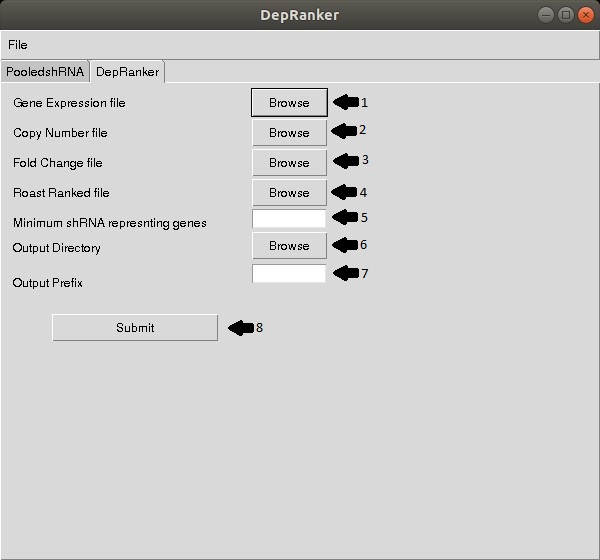This screenshot has height=560, width=600.
Task: Minimize the DepRanker window
Action: coord(546,15)
